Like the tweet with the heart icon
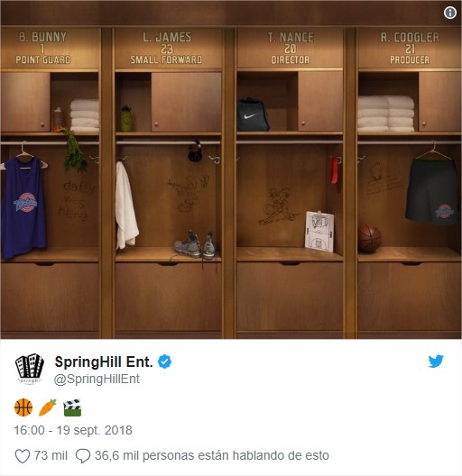The width and height of the screenshot is (462, 476). pos(23,456)
